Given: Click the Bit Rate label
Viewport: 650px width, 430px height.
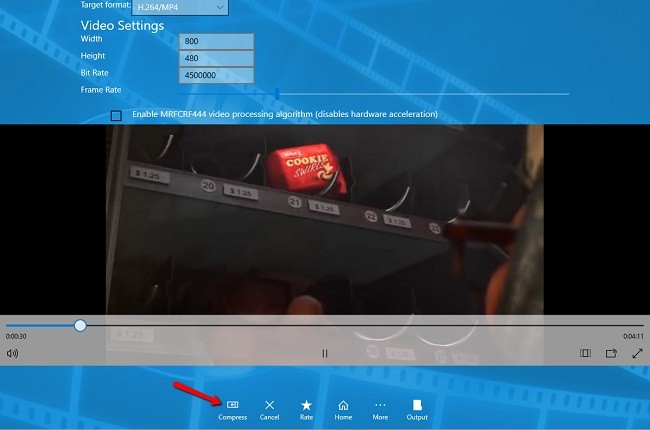Looking at the screenshot, I should point(94,73).
